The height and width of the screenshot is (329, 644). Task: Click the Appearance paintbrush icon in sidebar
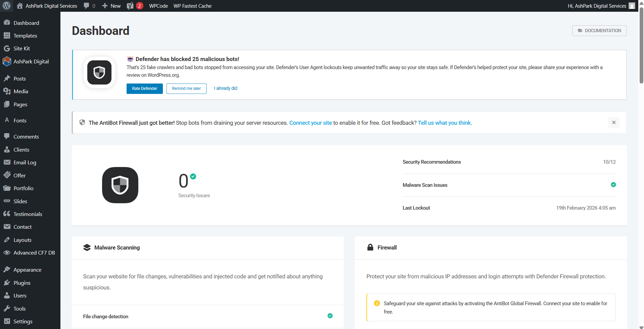click(x=7, y=270)
